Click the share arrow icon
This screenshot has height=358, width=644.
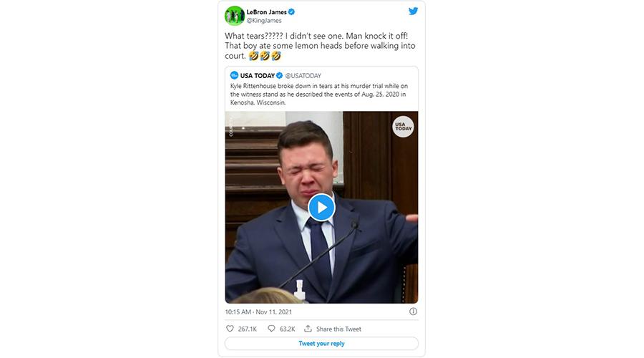[x=308, y=329]
